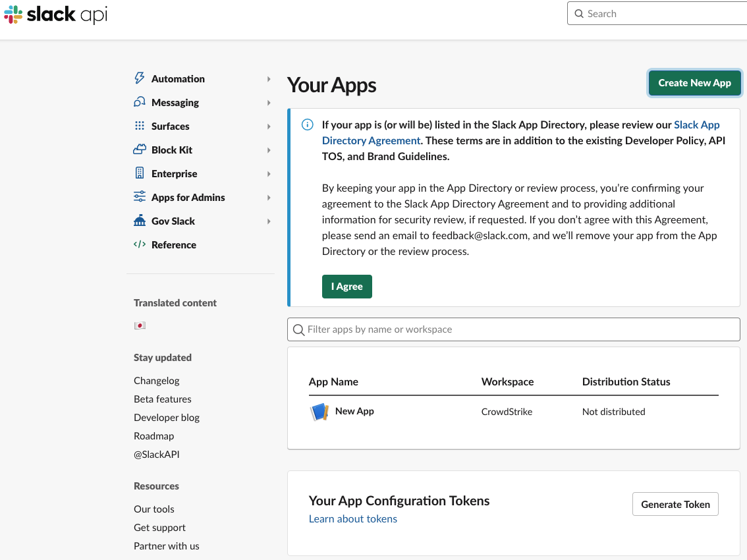Click the Block Kit icon in the sidebar

pos(140,150)
